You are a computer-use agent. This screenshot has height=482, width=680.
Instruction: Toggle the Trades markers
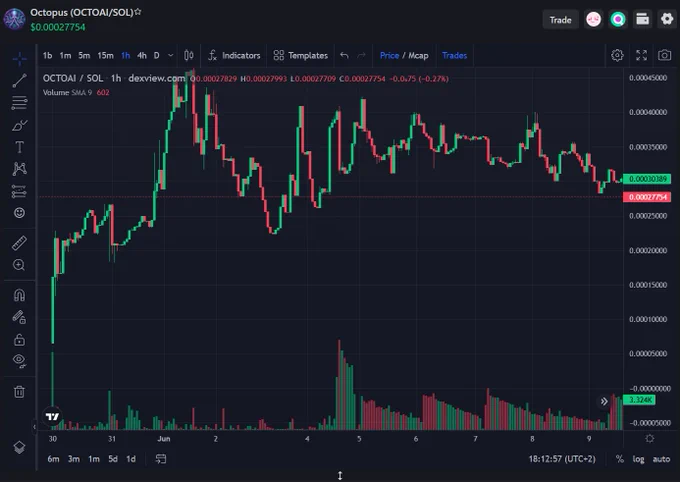(454, 56)
